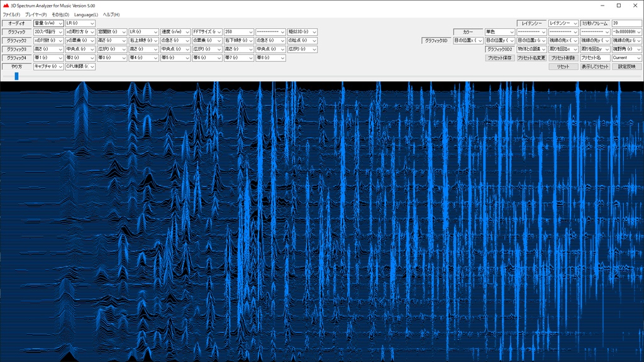Open the 帯8 (r) dropdown

[270, 58]
